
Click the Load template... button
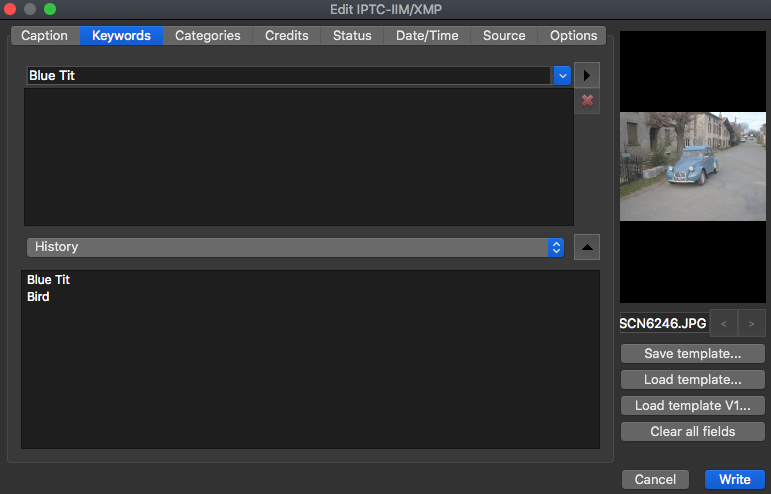[692, 379]
